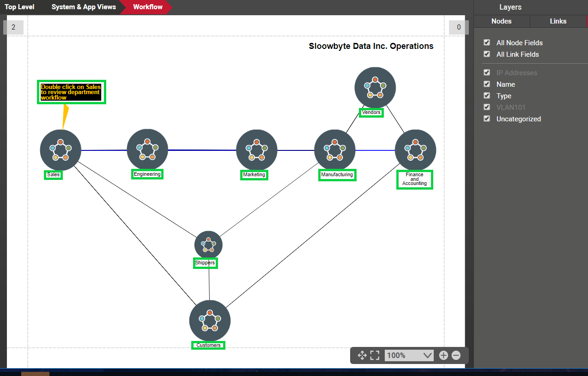Image resolution: width=588 pixels, height=376 pixels.
Task: Zoom in with the plus button
Action: point(443,355)
